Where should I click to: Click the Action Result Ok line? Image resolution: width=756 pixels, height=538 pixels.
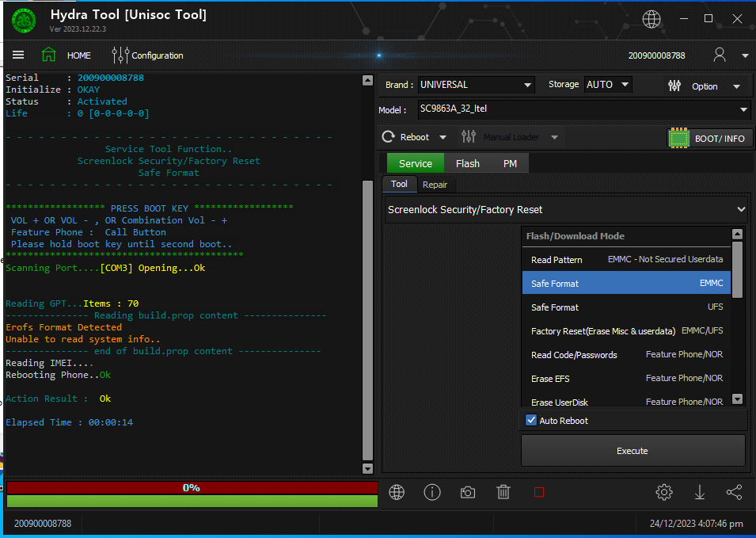59,399
